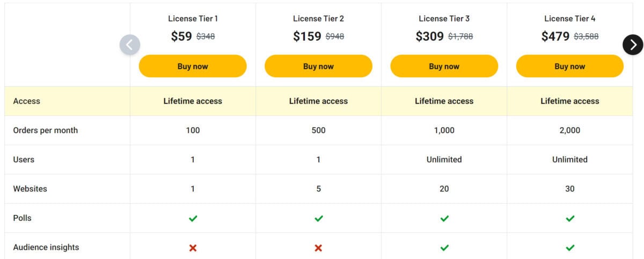
Task: Click the Audience insights red cross for Tier 2
Action: coord(318,248)
